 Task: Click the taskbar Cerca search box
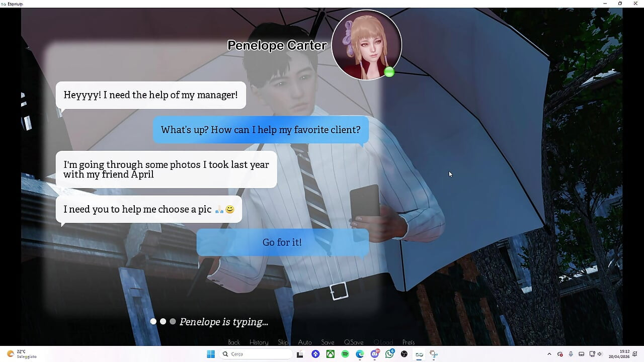(x=256, y=354)
